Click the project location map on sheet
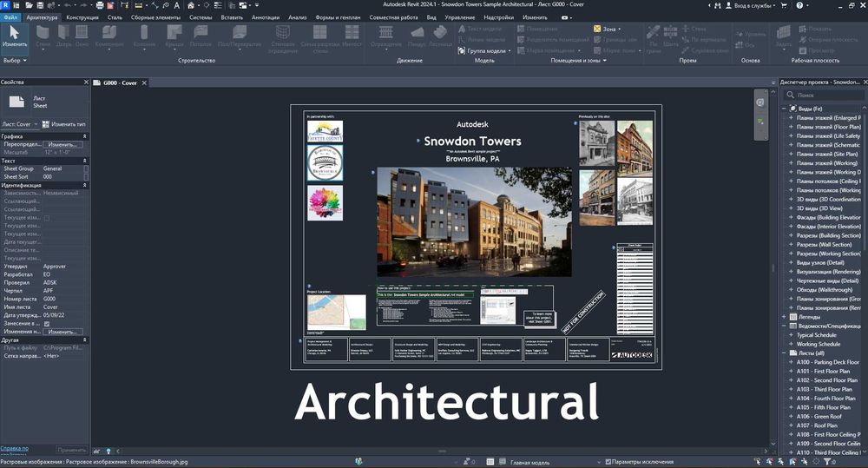Image resolution: width=868 pixels, height=468 pixels. click(x=336, y=313)
